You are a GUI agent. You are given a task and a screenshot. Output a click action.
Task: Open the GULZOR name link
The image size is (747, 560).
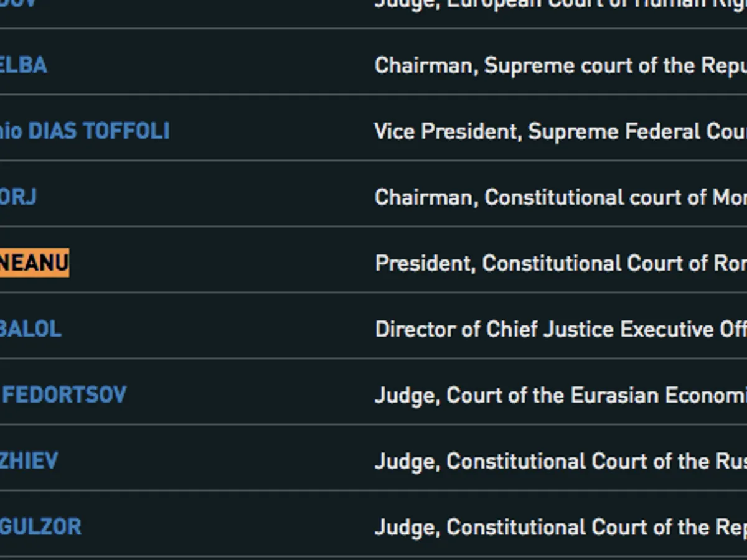coord(40,527)
